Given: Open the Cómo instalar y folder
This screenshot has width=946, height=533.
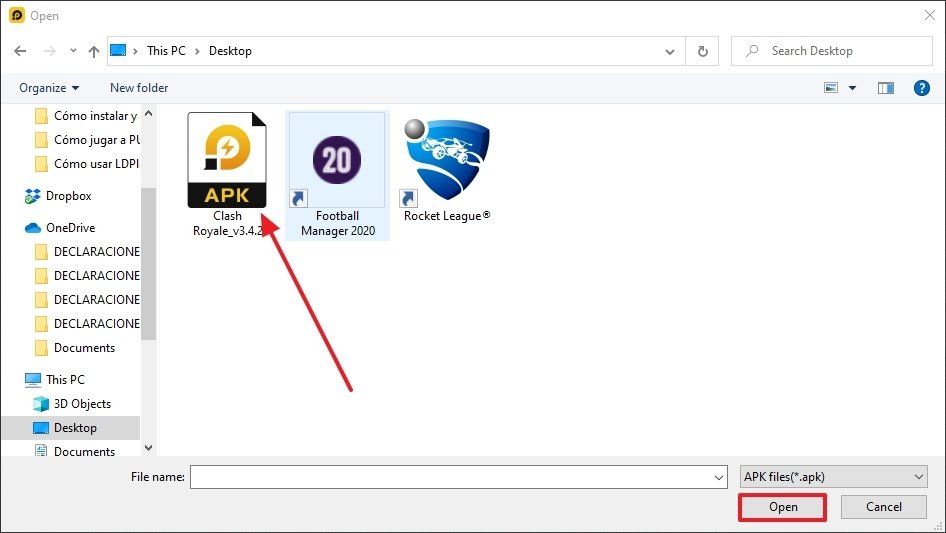Looking at the screenshot, I should click(87, 115).
